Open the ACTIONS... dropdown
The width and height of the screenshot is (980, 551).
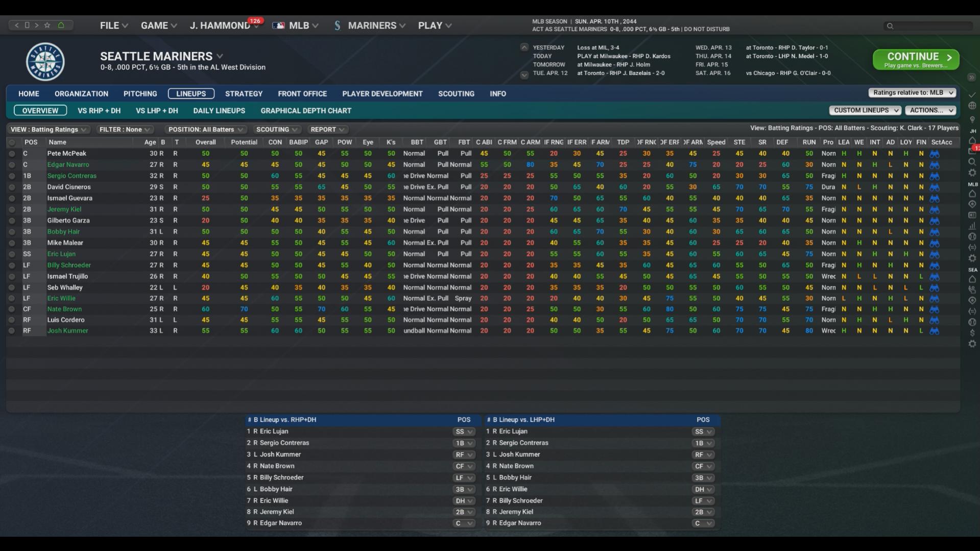(x=930, y=110)
